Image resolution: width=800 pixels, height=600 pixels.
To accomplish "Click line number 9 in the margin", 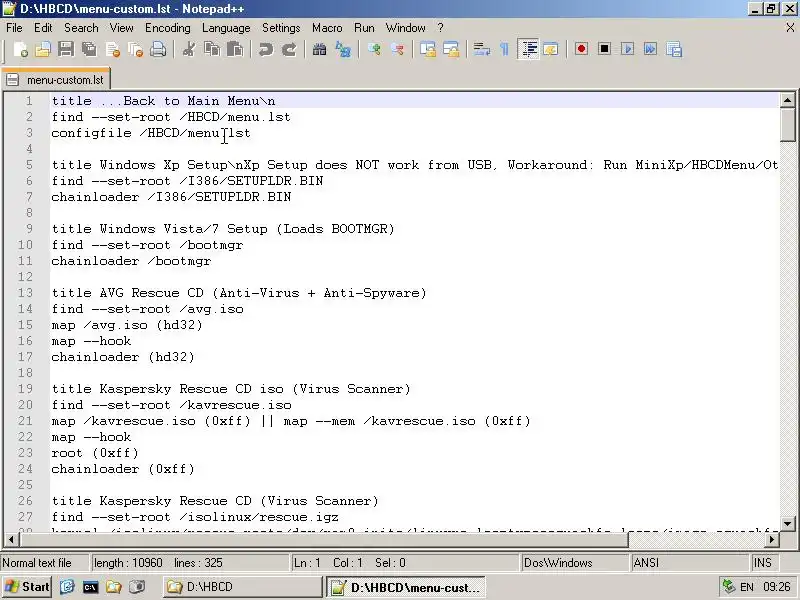I will [x=29, y=229].
